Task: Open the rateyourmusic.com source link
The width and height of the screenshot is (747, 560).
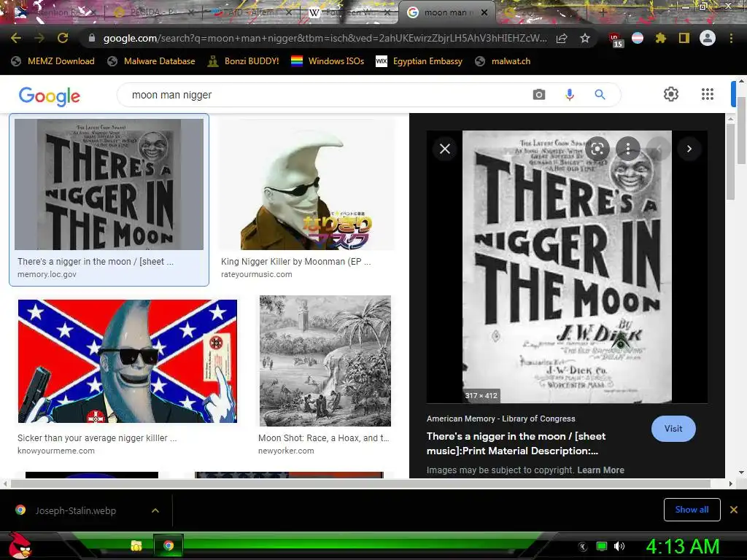Action: click(x=256, y=274)
